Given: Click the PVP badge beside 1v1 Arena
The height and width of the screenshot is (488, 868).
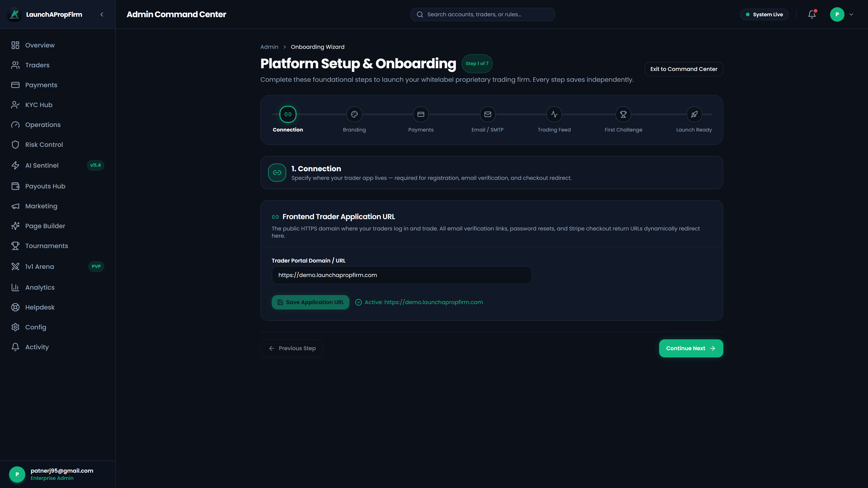Looking at the screenshot, I should [96, 267].
